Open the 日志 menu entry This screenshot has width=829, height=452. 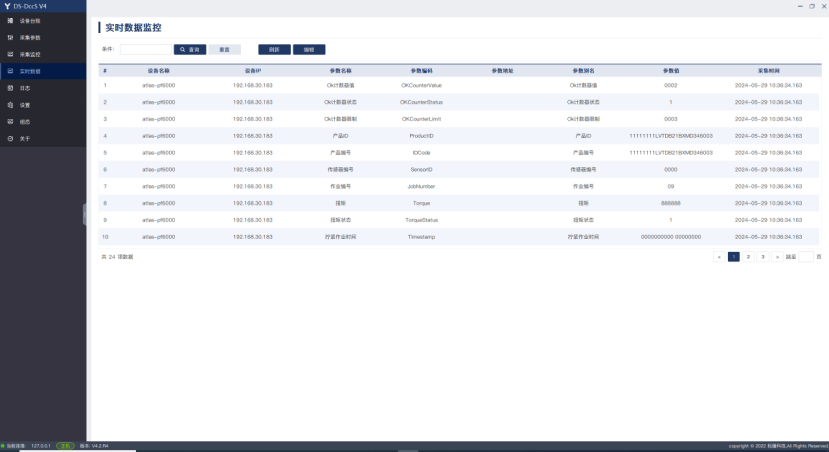(x=42, y=88)
